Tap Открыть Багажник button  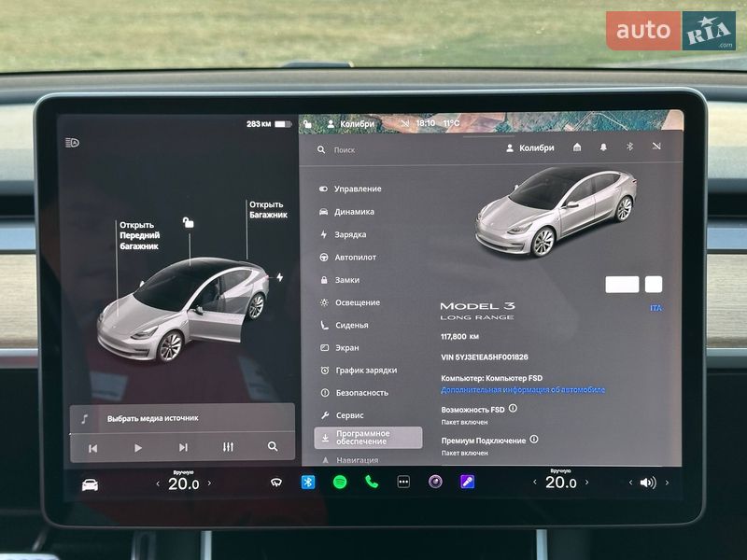pyautogui.click(x=268, y=209)
